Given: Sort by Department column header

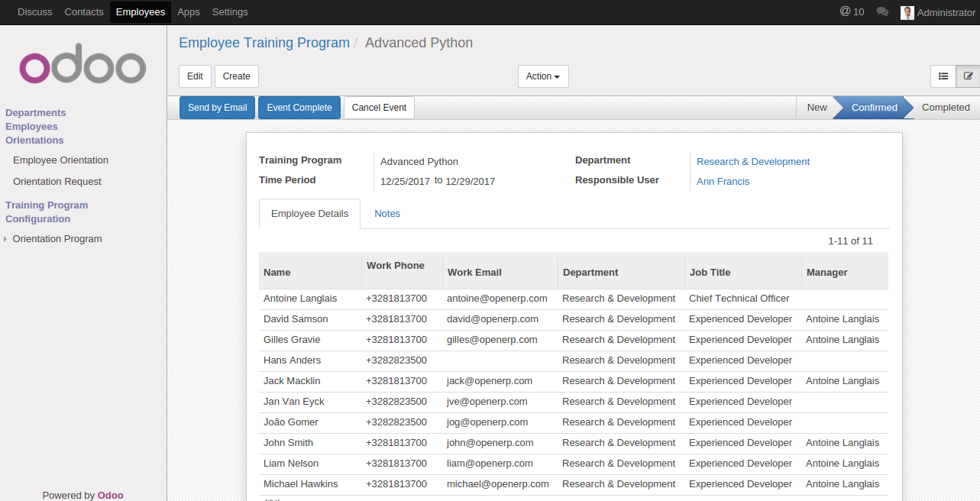Looking at the screenshot, I should tap(622, 271).
